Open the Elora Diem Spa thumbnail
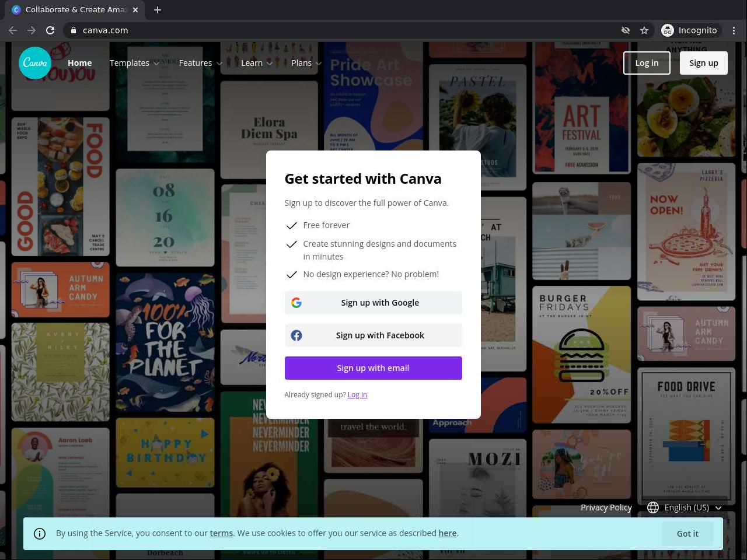 point(269,129)
